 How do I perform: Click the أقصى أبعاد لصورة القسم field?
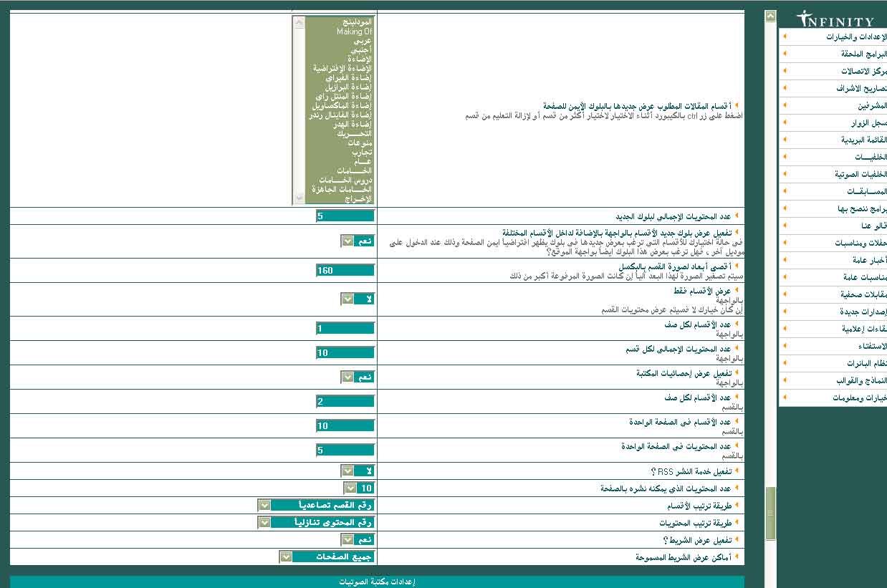(345, 270)
